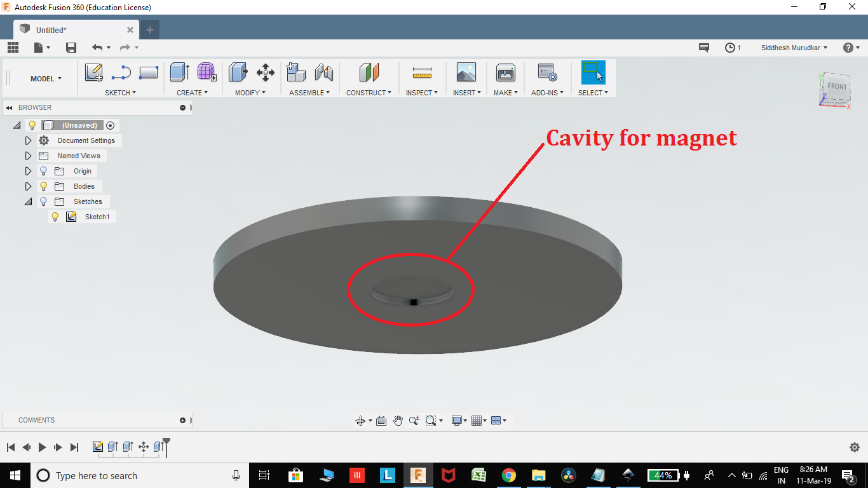Activate the Pan tool on the navigation bar
The height and width of the screenshot is (488, 868).
pyautogui.click(x=398, y=420)
